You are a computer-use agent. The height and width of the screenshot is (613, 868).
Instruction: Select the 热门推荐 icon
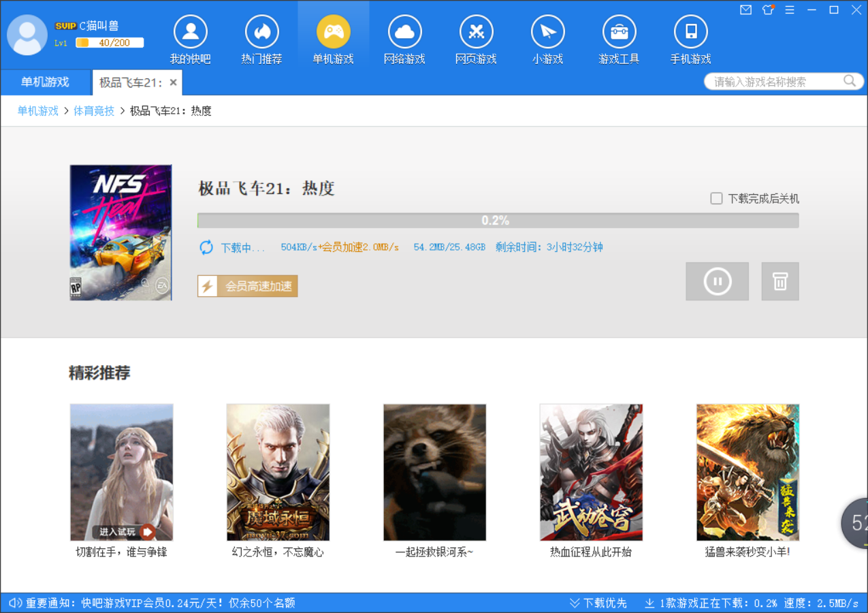(x=261, y=37)
